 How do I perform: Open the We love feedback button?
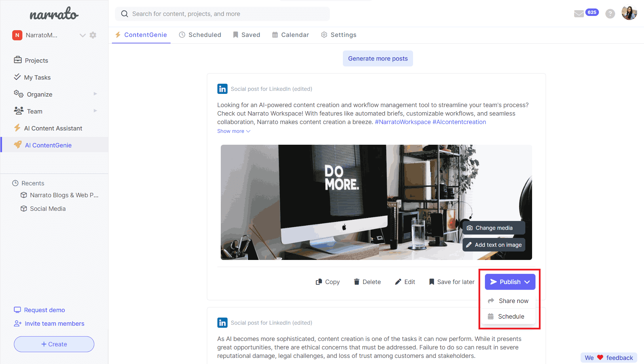(609, 358)
